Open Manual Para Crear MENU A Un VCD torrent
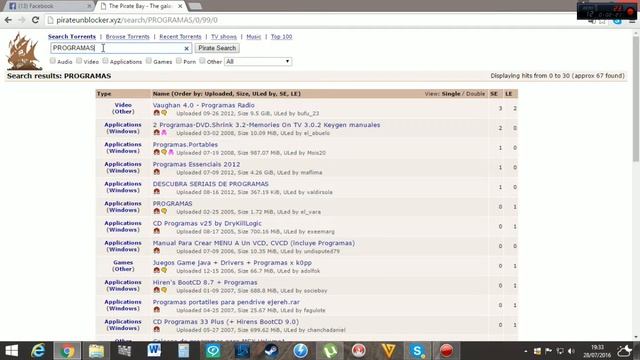 [x=253, y=243]
